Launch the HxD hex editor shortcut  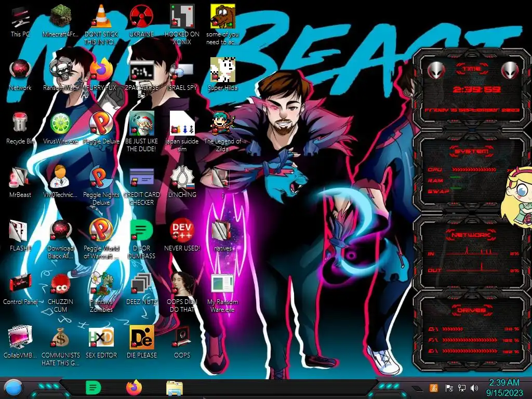coord(101,338)
